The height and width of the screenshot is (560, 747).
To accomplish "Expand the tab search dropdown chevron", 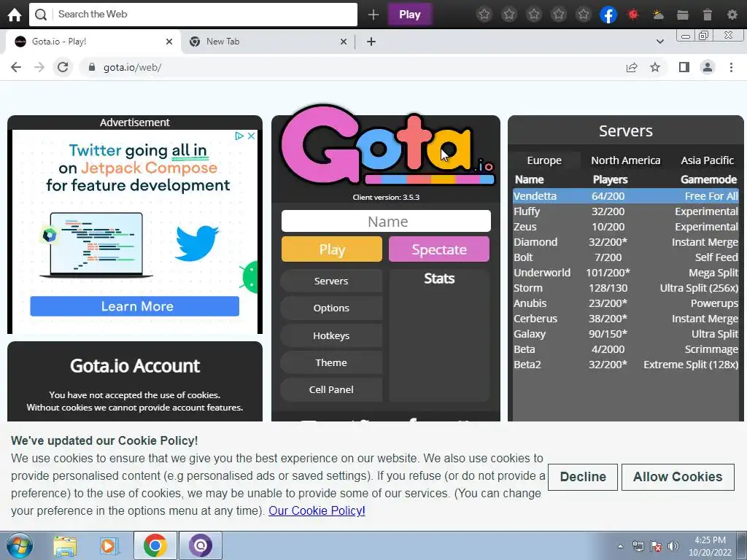I will (x=659, y=42).
